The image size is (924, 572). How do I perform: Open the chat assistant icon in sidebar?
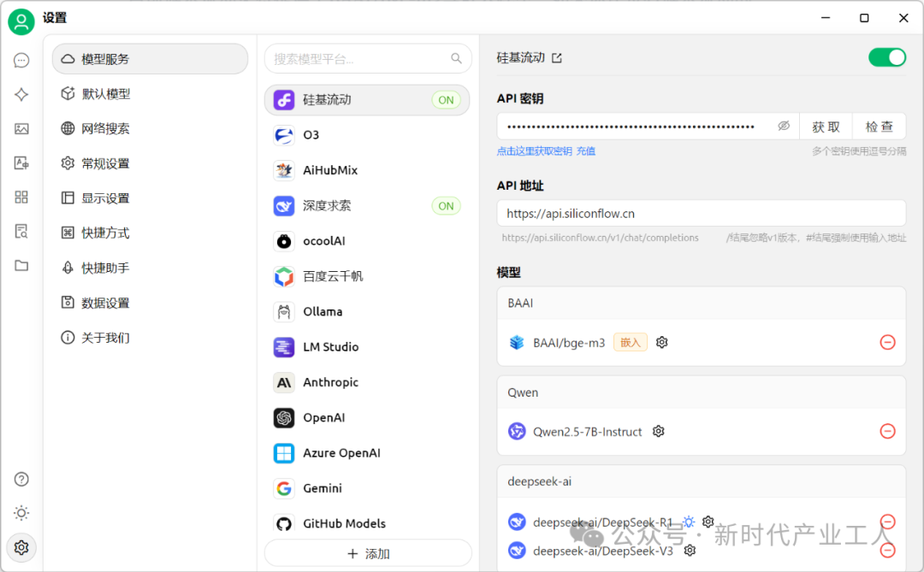pos(21,60)
